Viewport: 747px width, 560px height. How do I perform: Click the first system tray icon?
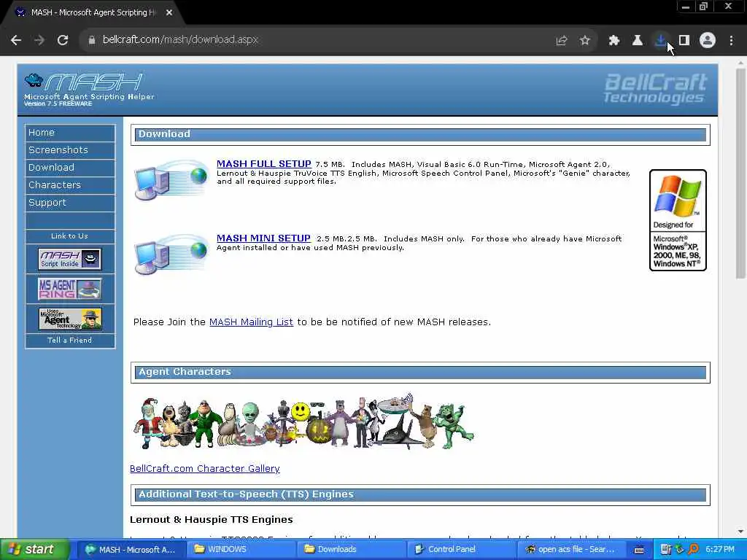(x=665, y=550)
